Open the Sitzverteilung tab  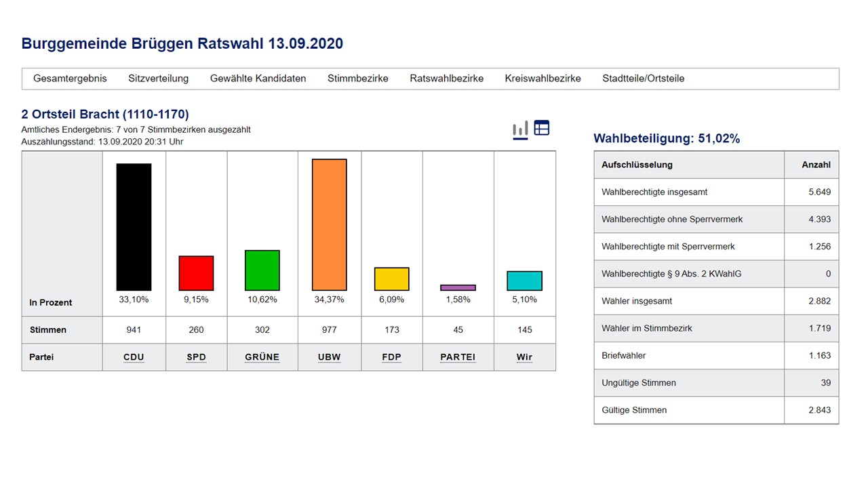click(158, 79)
